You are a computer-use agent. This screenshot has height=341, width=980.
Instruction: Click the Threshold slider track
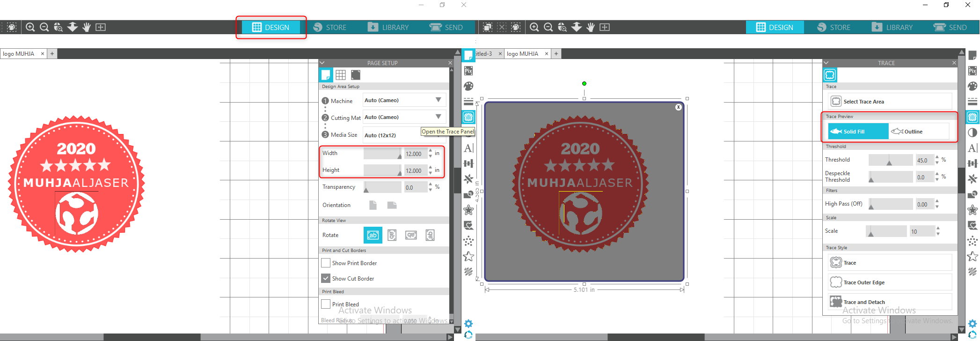[891, 160]
